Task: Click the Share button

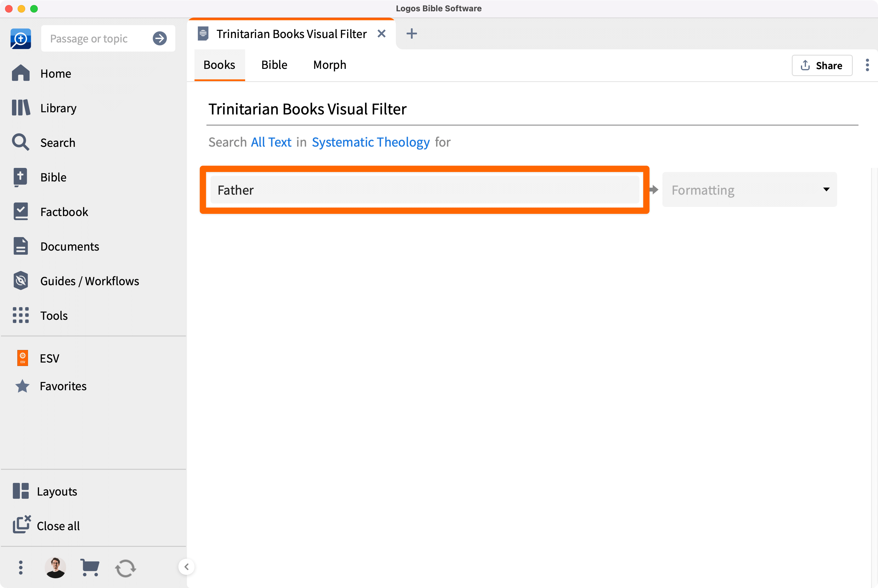Action: (822, 65)
